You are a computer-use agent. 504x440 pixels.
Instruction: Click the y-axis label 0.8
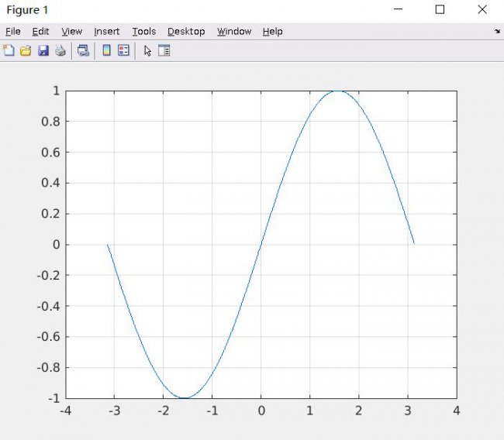50,122
